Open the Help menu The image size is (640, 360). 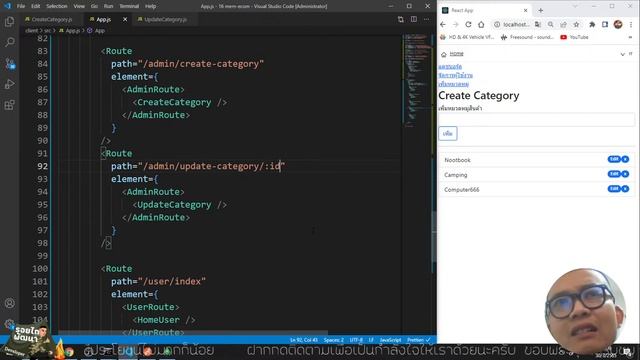[x=151, y=6]
